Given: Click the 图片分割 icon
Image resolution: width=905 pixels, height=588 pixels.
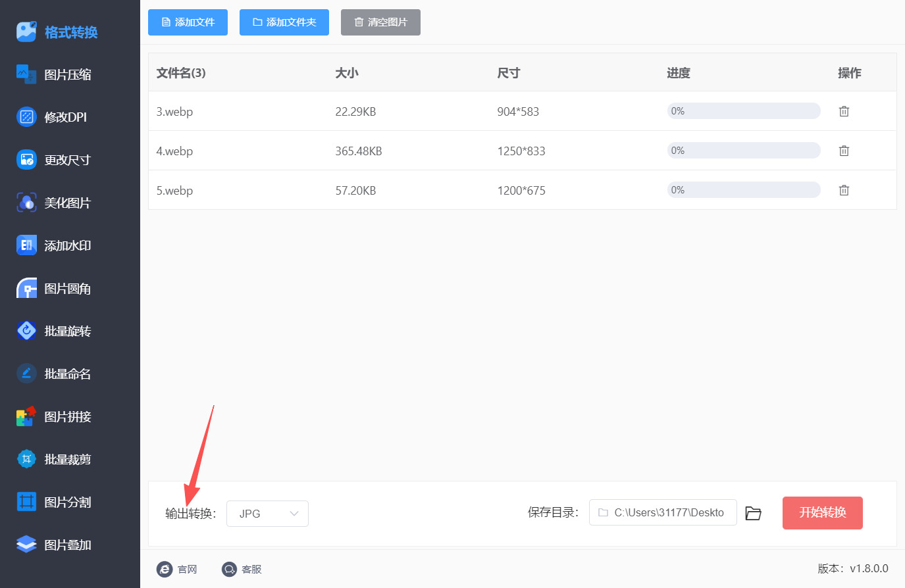Looking at the screenshot, I should (26, 502).
